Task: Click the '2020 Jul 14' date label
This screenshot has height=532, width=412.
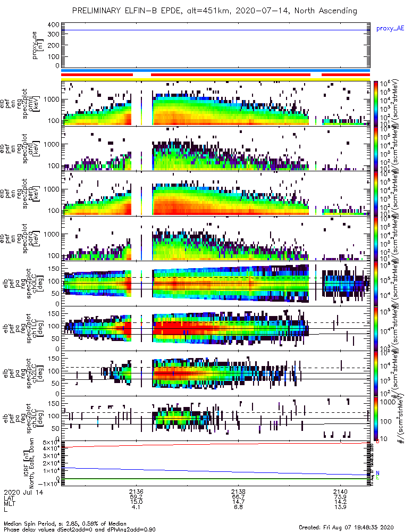Action: pyautogui.click(x=23, y=492)
